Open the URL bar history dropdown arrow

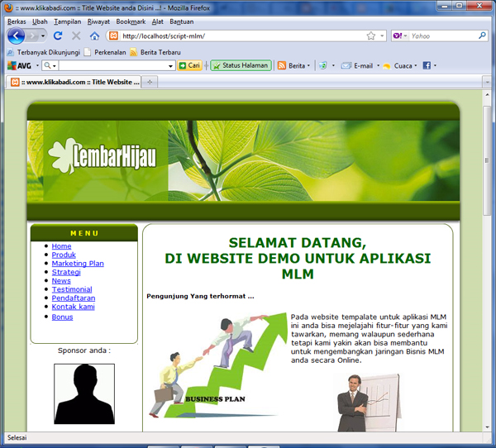381,36
